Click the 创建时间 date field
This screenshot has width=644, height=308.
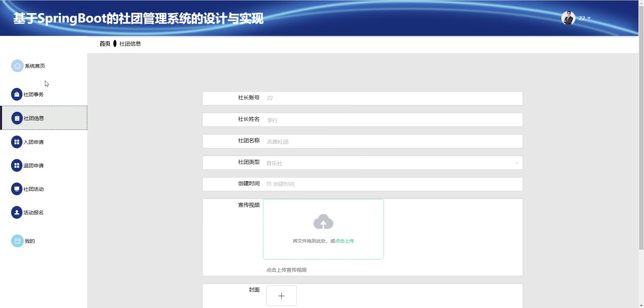[392, 184]
